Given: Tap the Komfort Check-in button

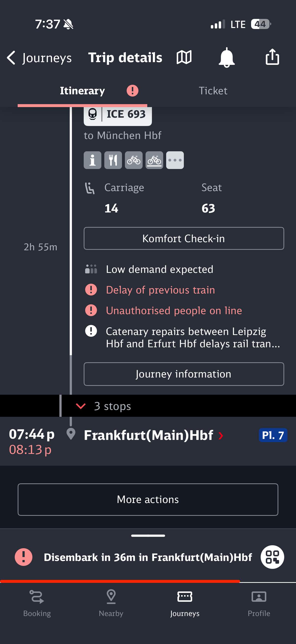Looking at the screenshot, I should 184,238.
